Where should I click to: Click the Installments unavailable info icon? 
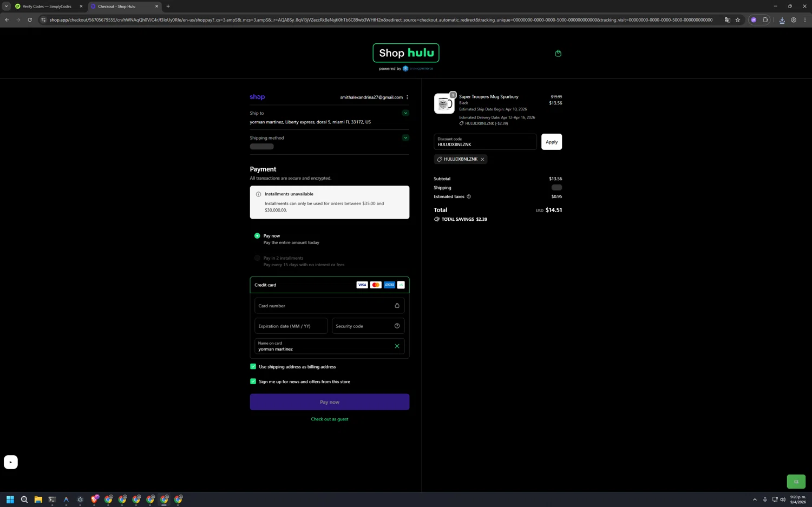pyautogui.click(x=258, y=194)
